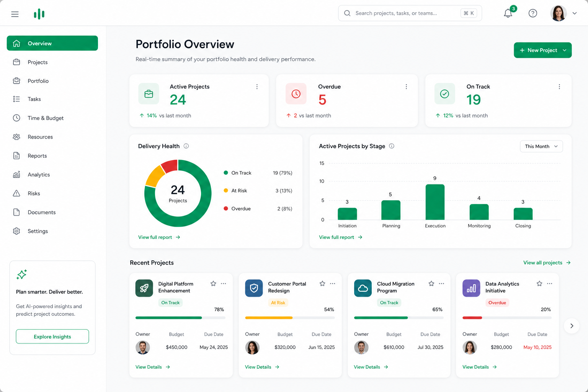
Task: Open notifications bell with 3 badge
Action: point(508,13)
